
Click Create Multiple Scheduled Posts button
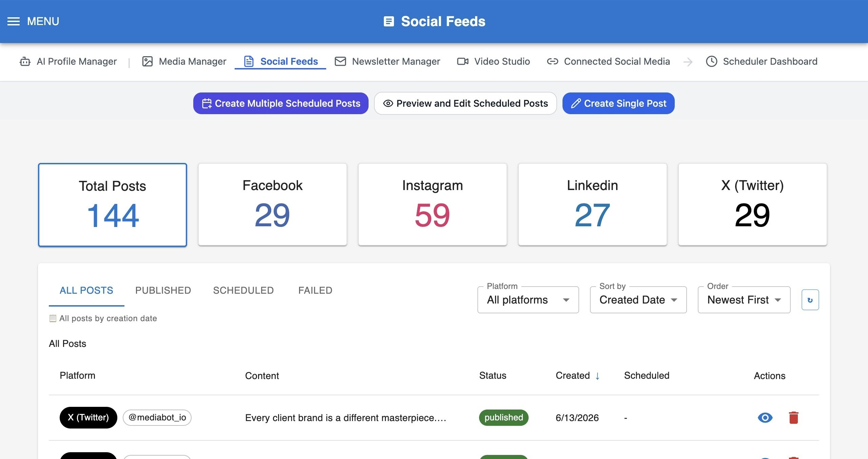pos(281,103)
